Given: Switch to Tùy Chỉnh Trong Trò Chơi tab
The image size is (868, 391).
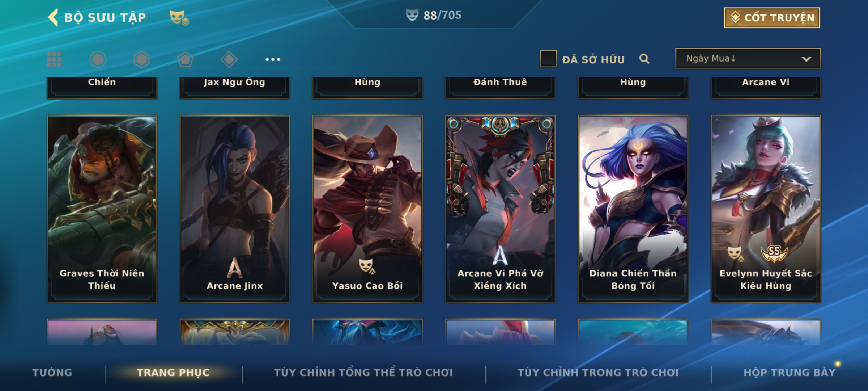Looking at the screenshot, I should pos(598,373).
